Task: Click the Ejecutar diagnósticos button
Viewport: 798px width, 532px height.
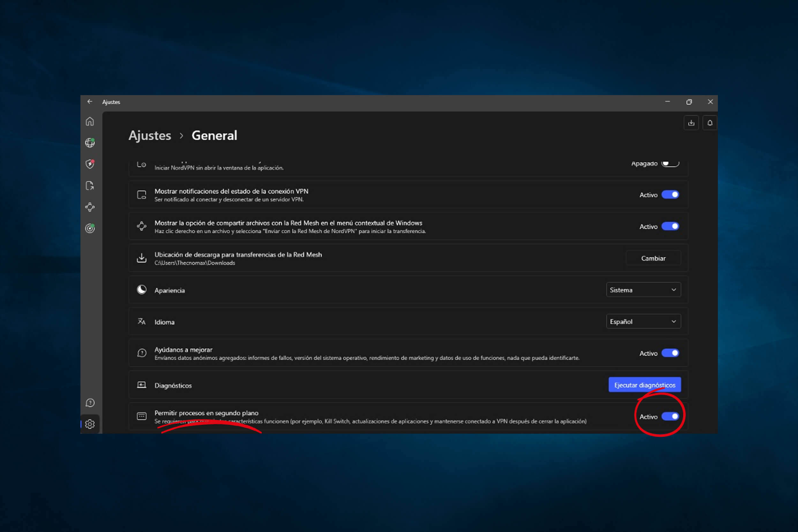Action: coord(645,385)
